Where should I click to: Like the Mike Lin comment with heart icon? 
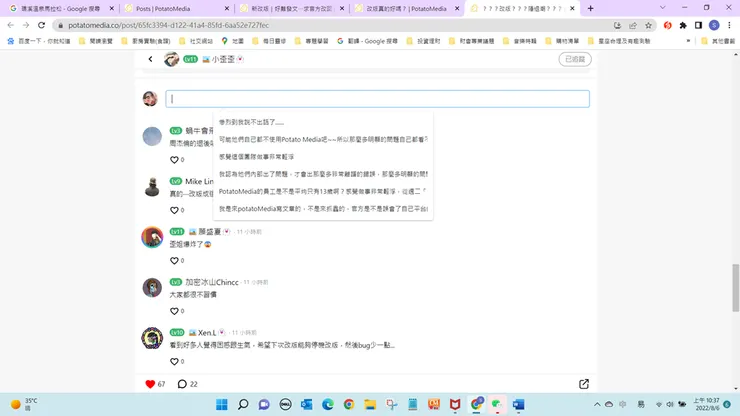coord(174,210)
